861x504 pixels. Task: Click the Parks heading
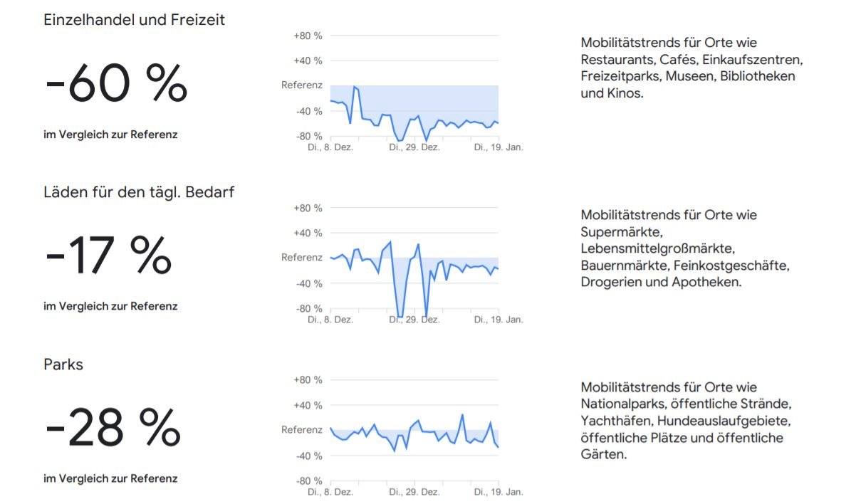pyautogui.click(x=63, y=364)
